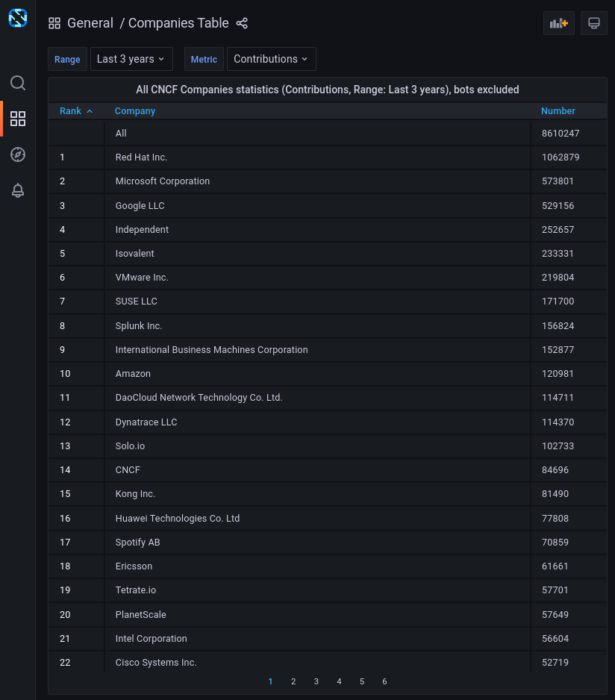615x700 pixels.
Task: Select the VMware Inc. cell
Action: [x=317, y=278]
